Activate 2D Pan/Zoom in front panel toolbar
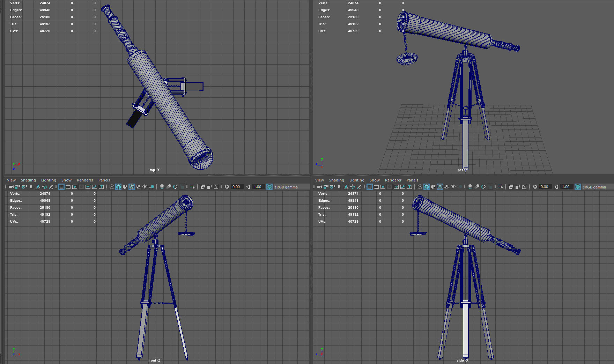This screenshot has width=614, height=364. (44, 187)
